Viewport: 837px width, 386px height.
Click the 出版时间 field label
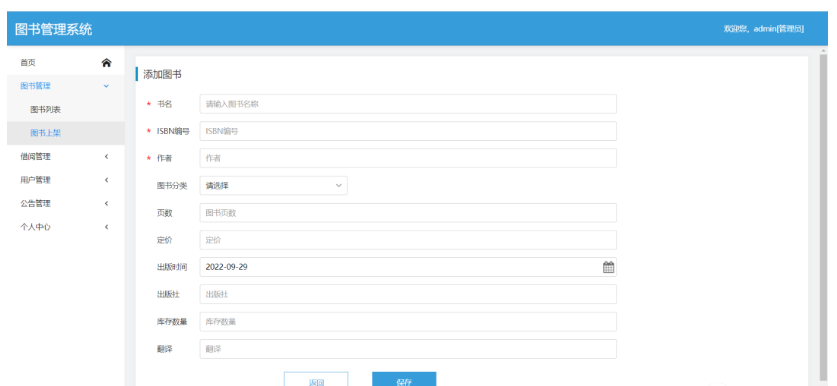172,267
